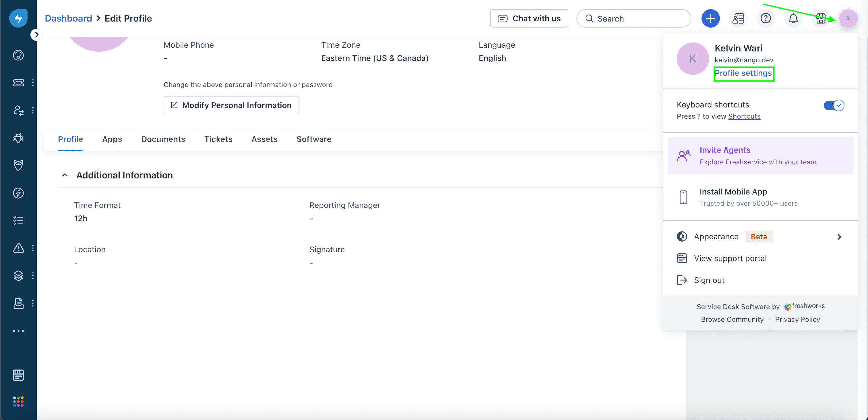Open the Profile settings link
The height and width of the screenshot is (420, 868).
(743, 73)
